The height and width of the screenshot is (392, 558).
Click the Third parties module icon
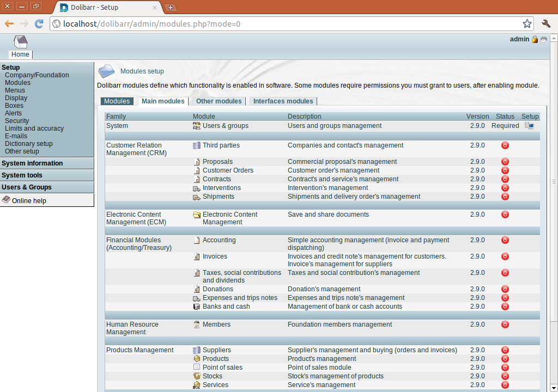196,145
